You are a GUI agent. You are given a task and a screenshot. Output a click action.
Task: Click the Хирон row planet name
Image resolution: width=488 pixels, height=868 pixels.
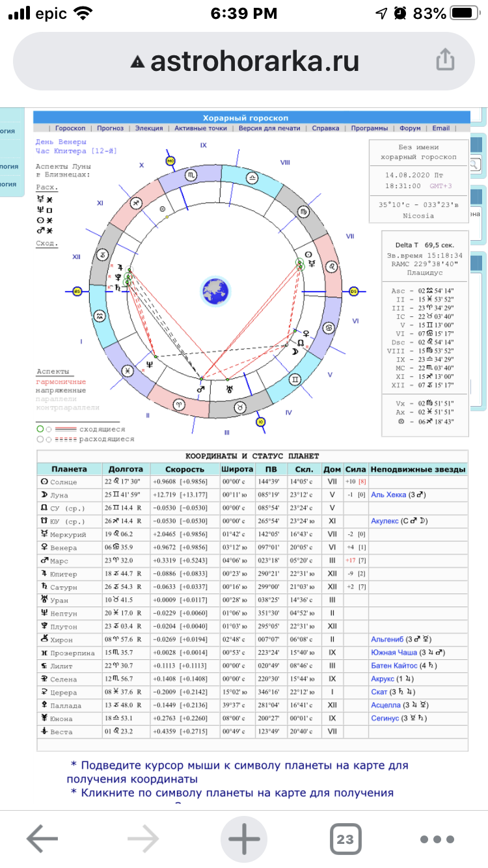(61, 640)
